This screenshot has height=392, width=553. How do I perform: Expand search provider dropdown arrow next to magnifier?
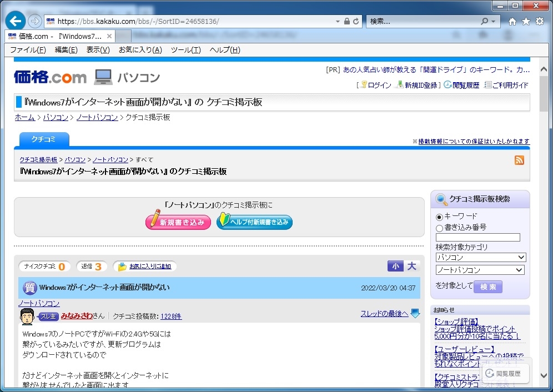coord(493,22)
